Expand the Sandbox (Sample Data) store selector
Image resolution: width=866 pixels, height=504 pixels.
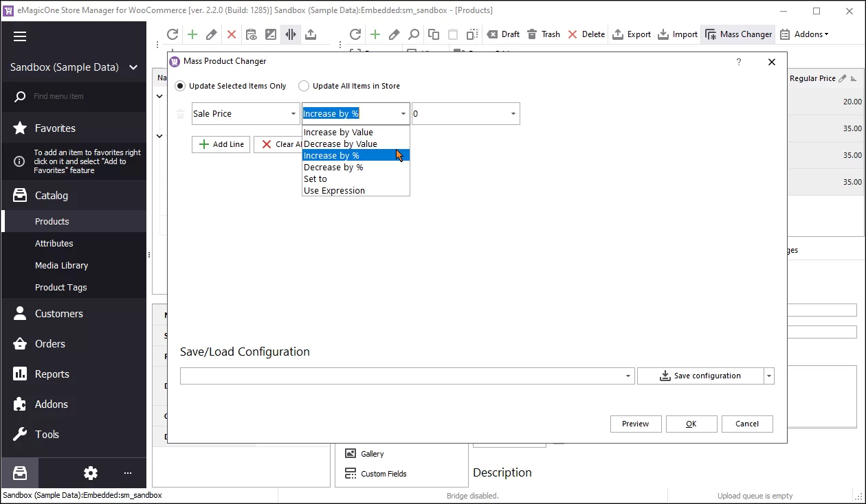(x=133, y=67)
